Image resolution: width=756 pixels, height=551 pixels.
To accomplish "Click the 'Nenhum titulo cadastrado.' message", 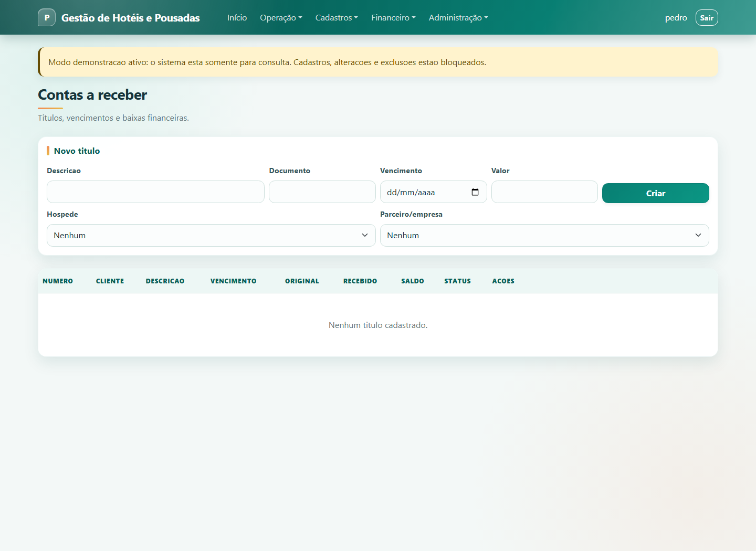I will pyautogui.click(x=378, y=325).
